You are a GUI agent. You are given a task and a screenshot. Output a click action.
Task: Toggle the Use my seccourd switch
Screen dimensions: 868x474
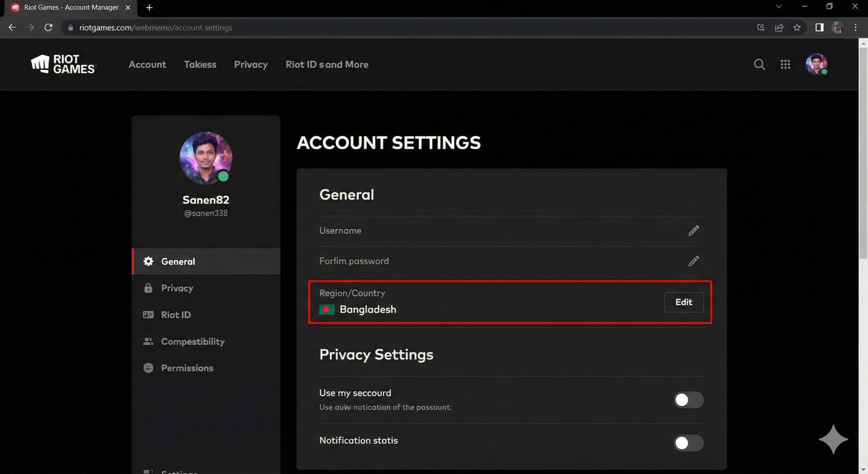coord(688,400)
